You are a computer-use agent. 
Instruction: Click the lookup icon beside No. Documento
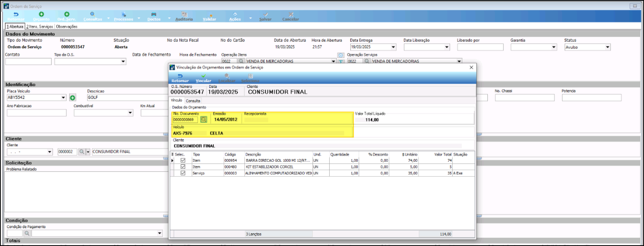point(204,119)
